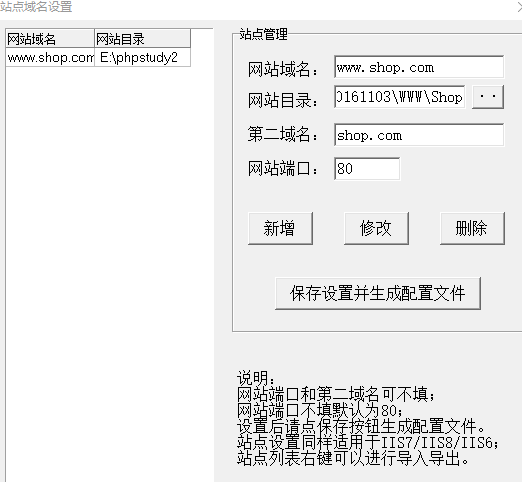Focus the 网站端口 input containing 80

367,169
